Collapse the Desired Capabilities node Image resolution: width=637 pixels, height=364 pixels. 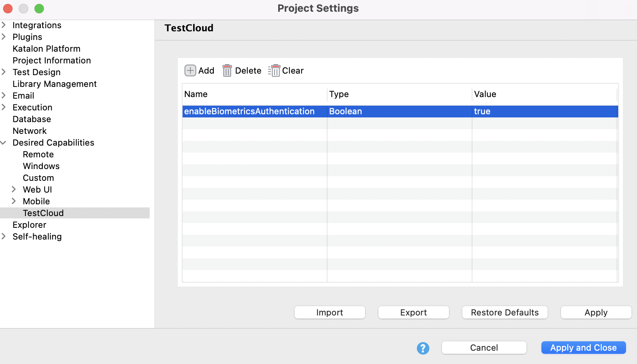point(4,142)
